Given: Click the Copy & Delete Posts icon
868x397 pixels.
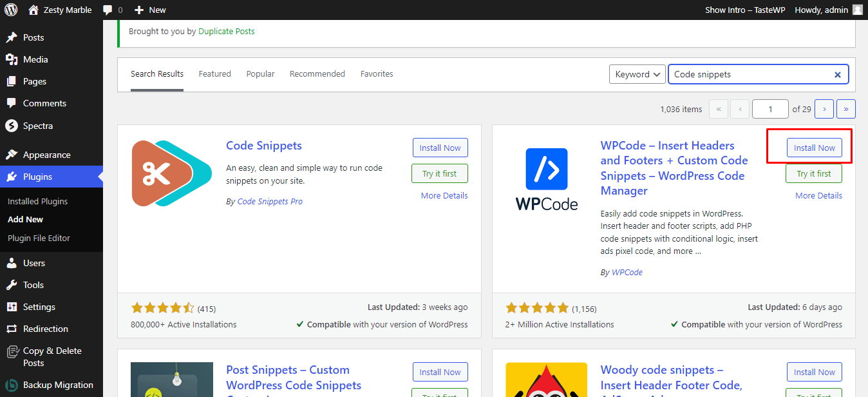Looking at the screenshot, I should (12, 351).
